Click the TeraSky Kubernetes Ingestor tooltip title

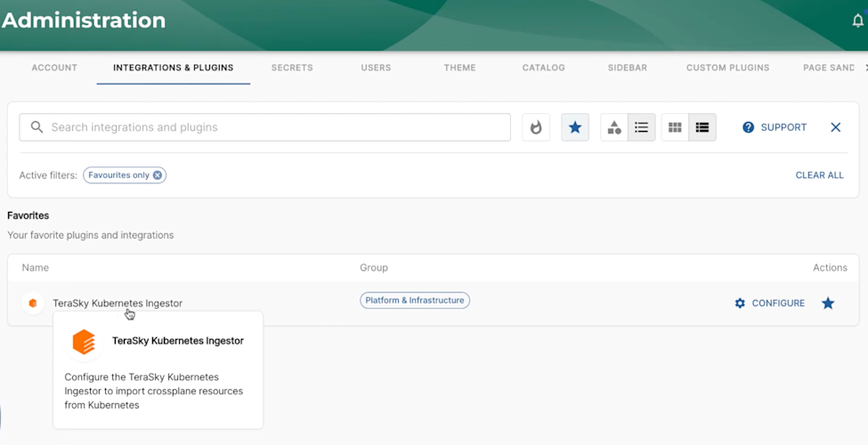(x=178, y=341)
